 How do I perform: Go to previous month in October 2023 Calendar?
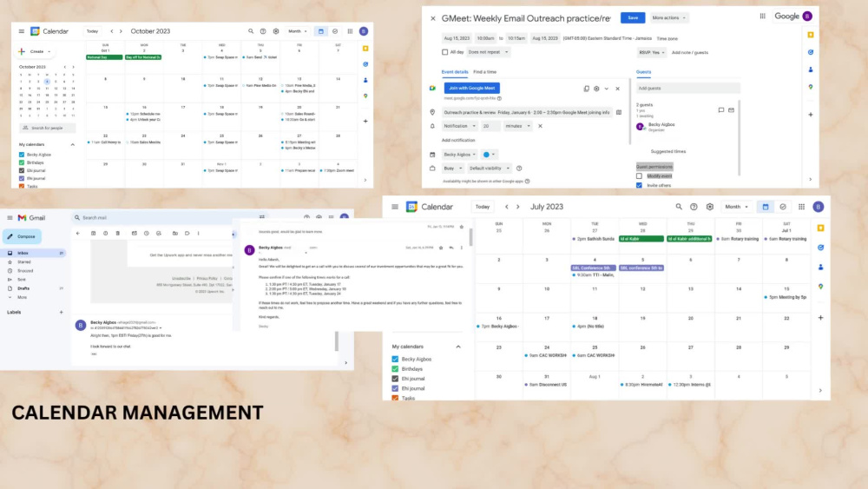(112, 31)
